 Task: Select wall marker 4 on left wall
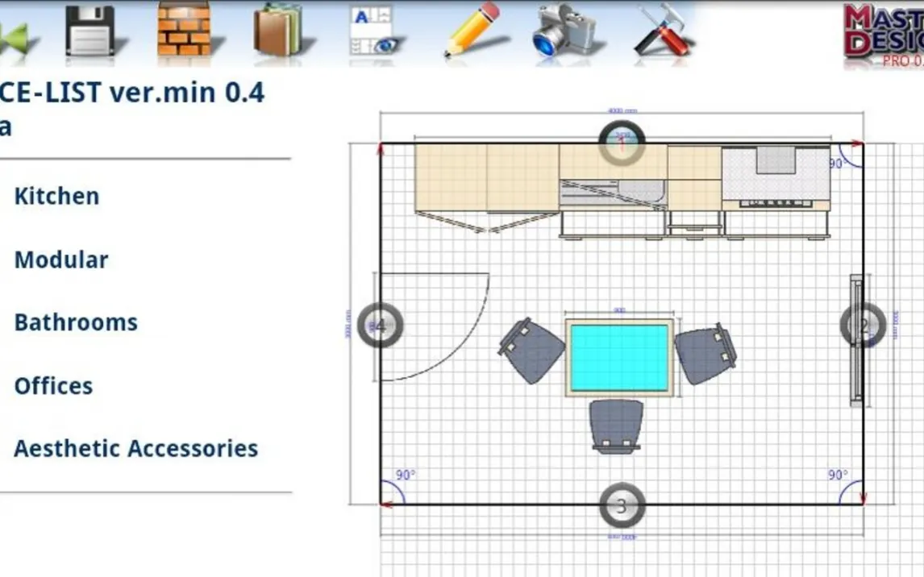point(379,326)
